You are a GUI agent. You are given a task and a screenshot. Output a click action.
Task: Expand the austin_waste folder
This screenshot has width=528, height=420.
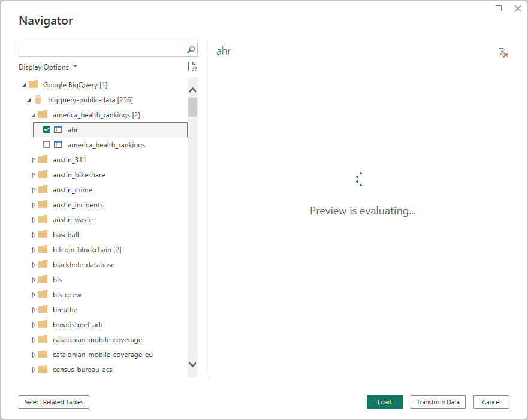34,220
